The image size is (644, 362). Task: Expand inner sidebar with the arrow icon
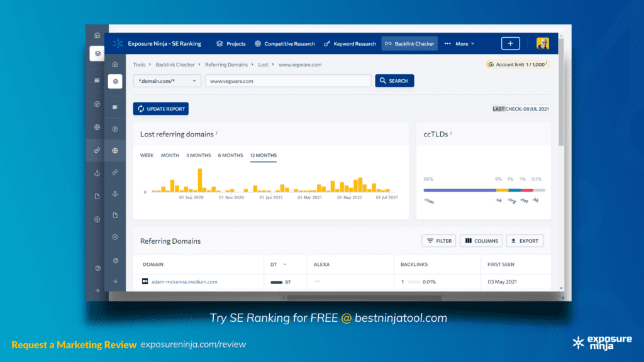click(115, 282)
